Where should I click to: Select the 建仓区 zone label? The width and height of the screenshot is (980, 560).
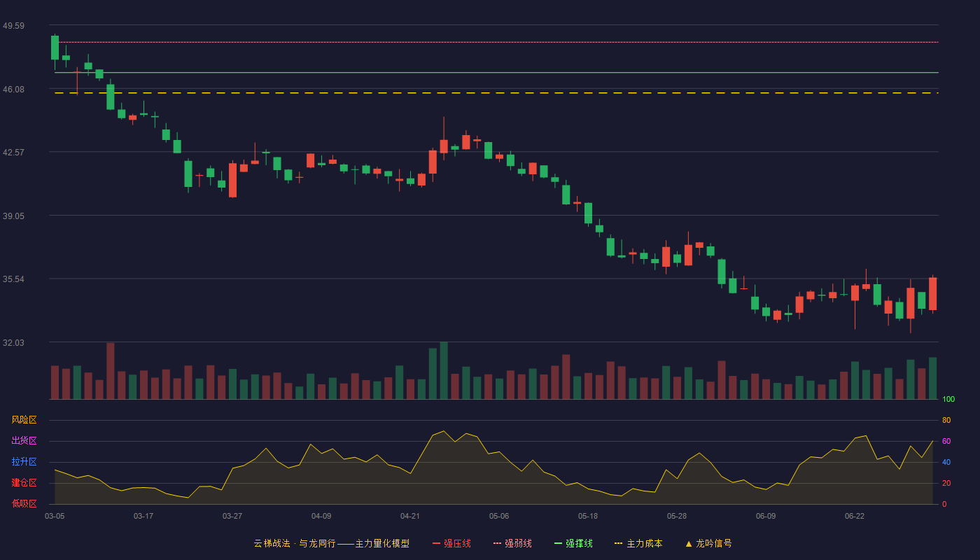pyautogui.click(x=24, y=483)
